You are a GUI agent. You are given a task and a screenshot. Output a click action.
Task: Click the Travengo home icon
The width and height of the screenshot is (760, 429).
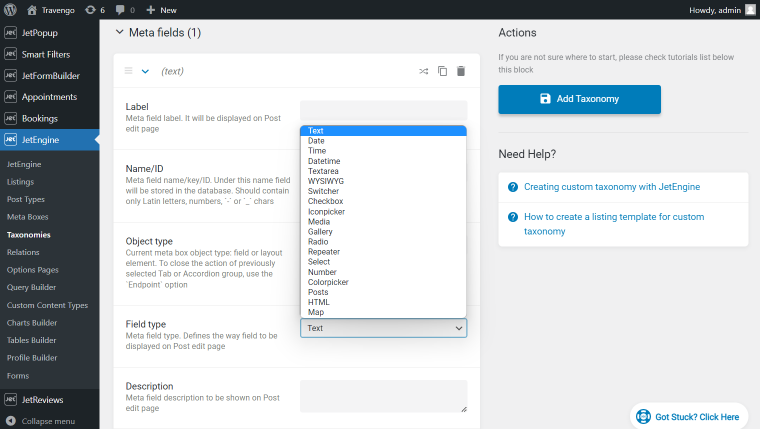click(32, 10)
